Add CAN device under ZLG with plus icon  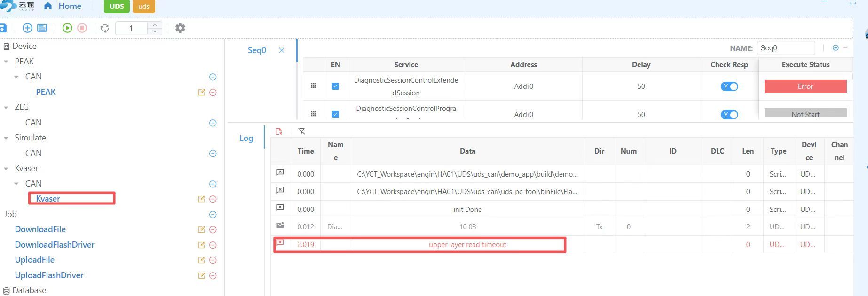213,123
